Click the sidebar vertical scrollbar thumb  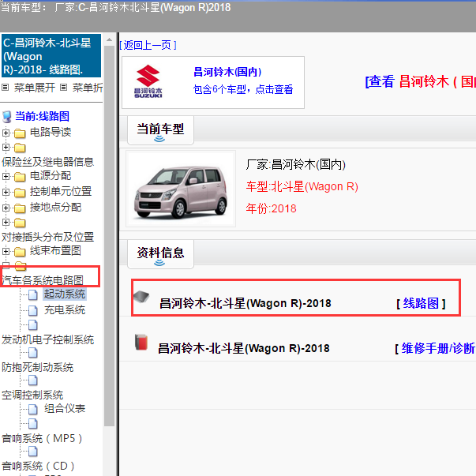pyautogui.click(x=109, y=236)
